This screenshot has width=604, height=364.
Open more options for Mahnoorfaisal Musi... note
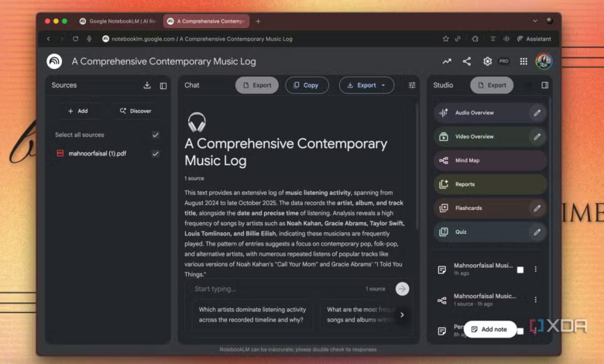535,270
